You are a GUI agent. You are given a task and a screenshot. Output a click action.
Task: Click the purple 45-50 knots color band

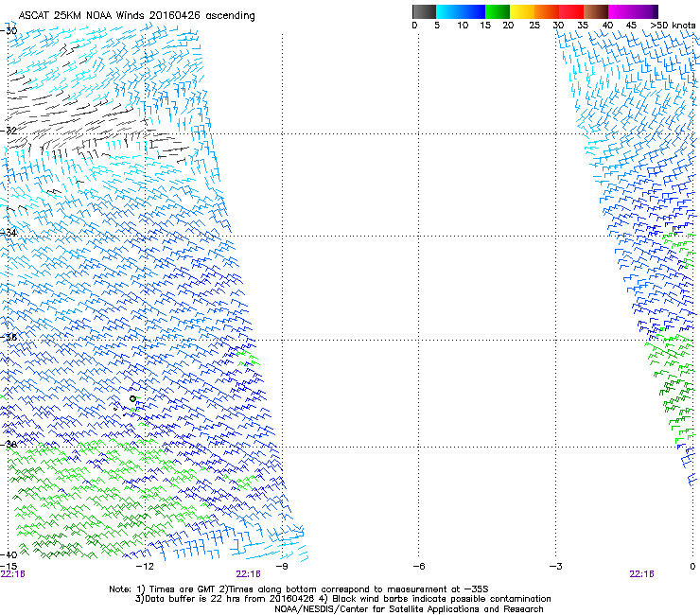[x=645, y=11]
